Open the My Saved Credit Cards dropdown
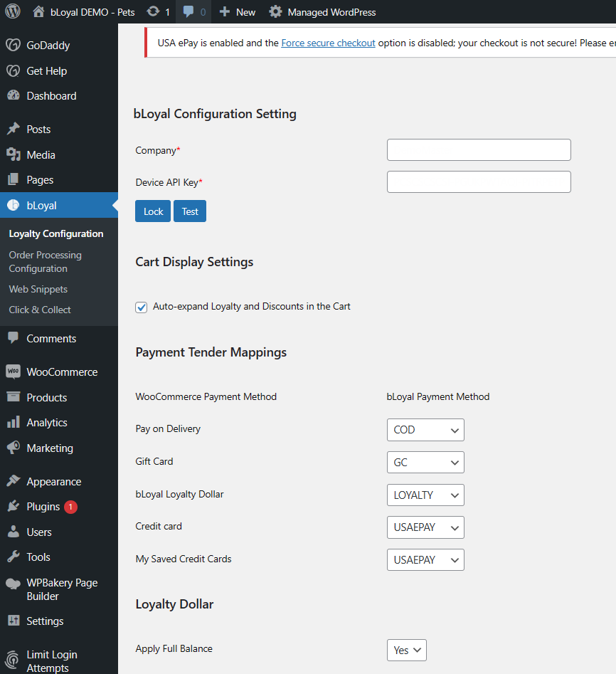Image resolution: width=616 pixels, height=674 pixels. (x=425, y=559)
